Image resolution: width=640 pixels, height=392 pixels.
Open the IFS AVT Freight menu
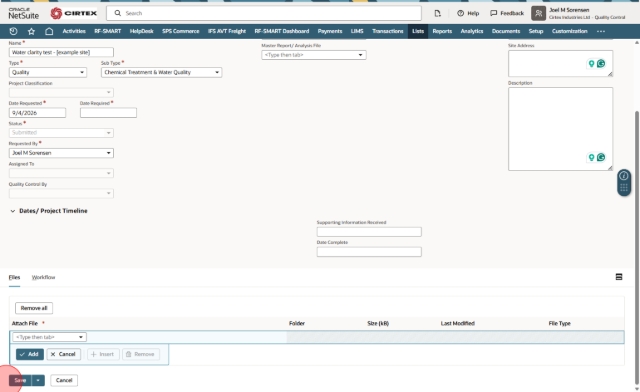[227, 31]
